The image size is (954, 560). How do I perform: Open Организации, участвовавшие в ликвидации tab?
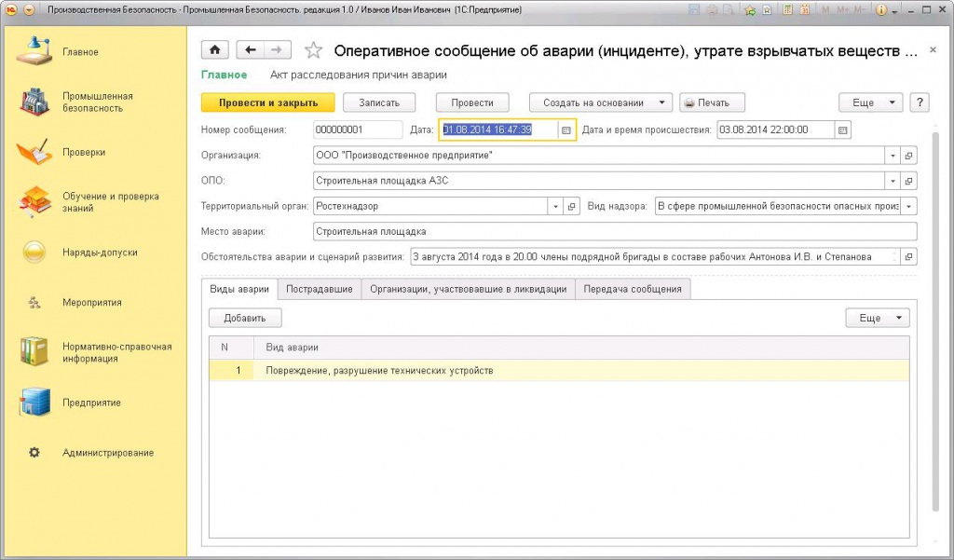pos(469,289)
